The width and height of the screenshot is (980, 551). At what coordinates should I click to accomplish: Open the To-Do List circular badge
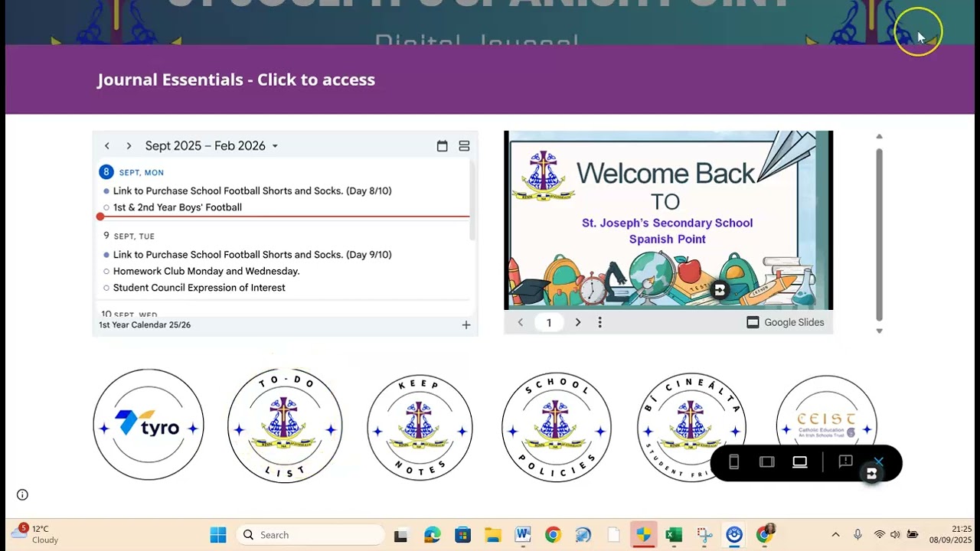(285, 425)
